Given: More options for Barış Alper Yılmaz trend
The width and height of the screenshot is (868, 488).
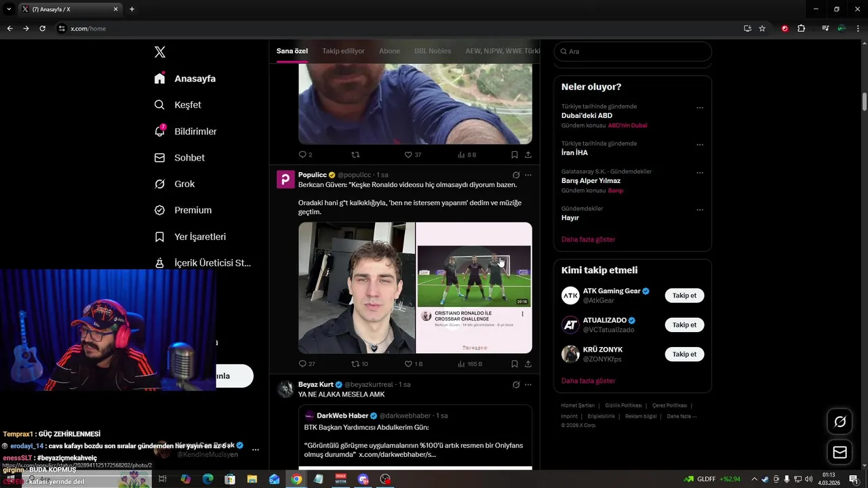Looking at the screenshot, I should tap(700, 173).
